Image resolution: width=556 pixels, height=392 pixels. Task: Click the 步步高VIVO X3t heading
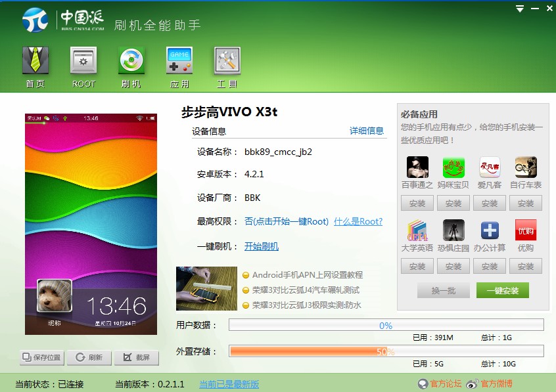coord(229,112)
